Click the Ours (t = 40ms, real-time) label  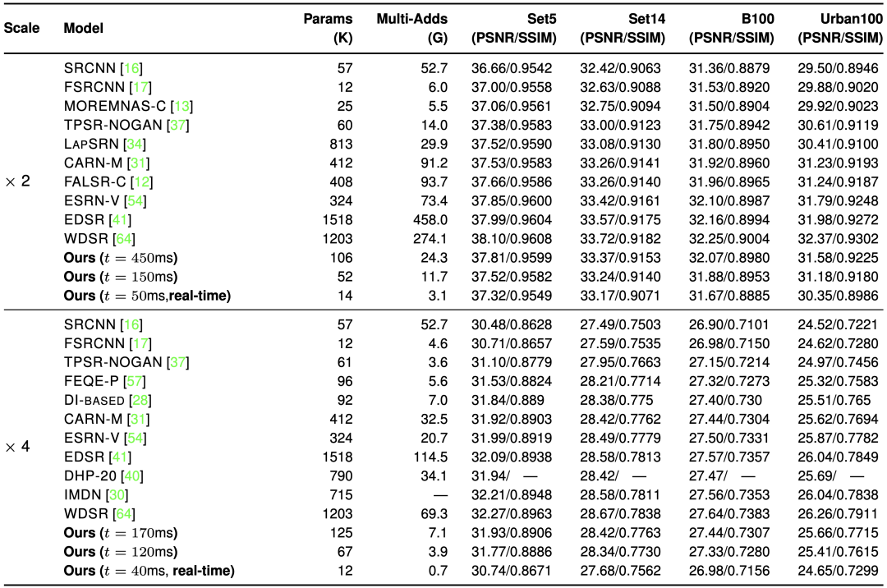pos(149,570)
